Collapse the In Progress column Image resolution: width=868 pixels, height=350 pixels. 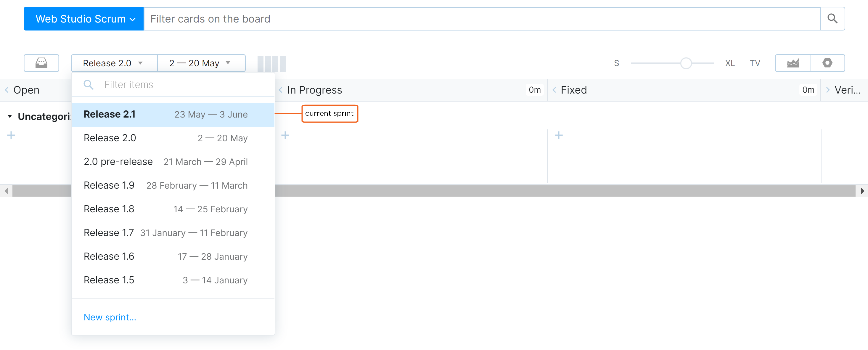point(280,90)
